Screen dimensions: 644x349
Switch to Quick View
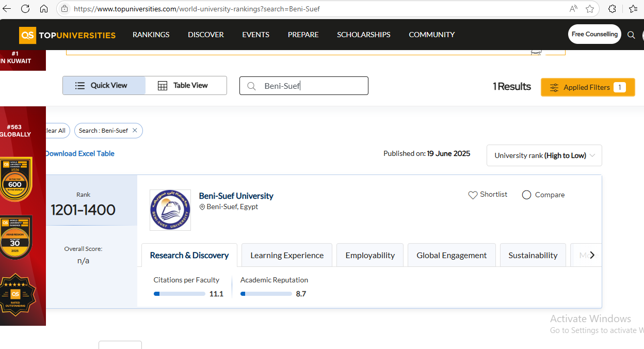[x=104, y=86]
